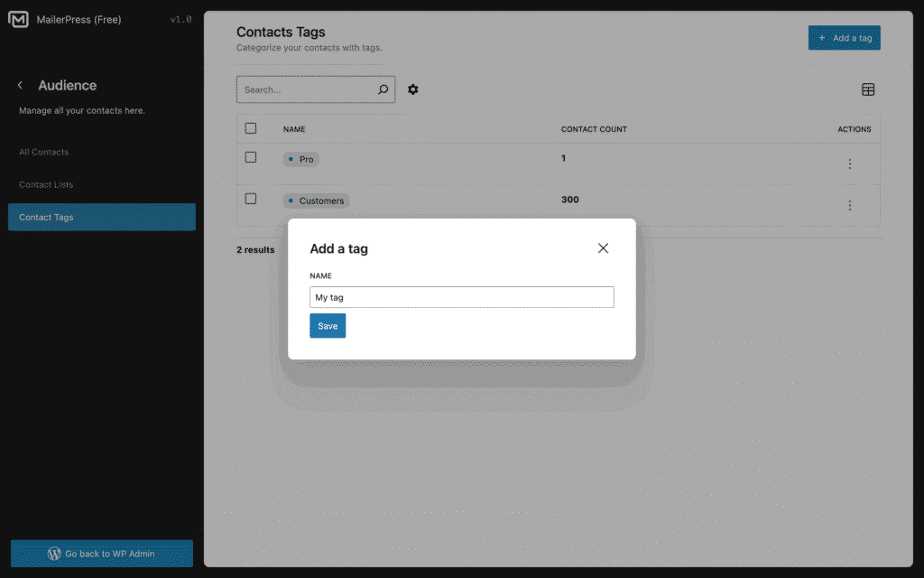Click the Add a tag button
924x578 pixels.
coord(844,38)
